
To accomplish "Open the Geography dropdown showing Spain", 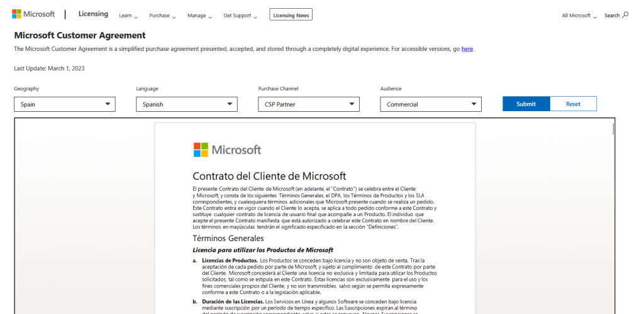I will pos(64,104).
